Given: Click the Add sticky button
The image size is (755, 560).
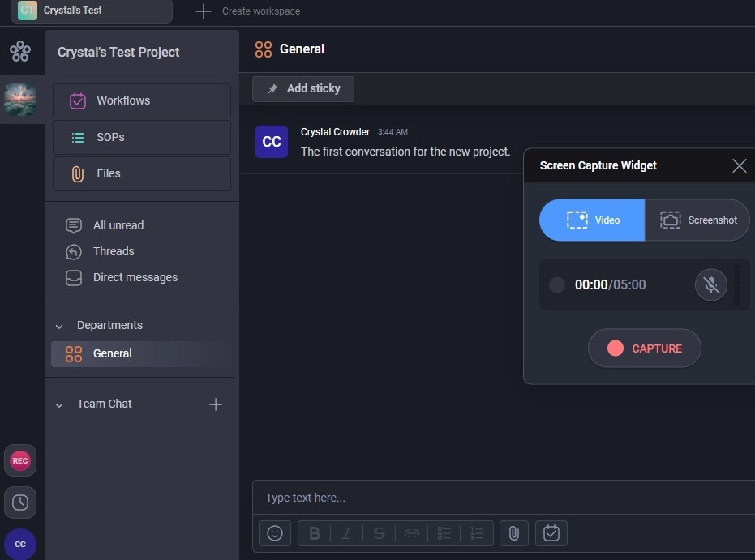Looking at the screenshot, I should click(x=302, y=88).
